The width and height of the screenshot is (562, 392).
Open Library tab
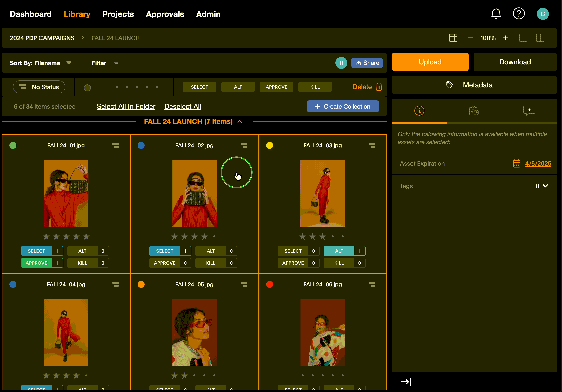pos(77,14)
